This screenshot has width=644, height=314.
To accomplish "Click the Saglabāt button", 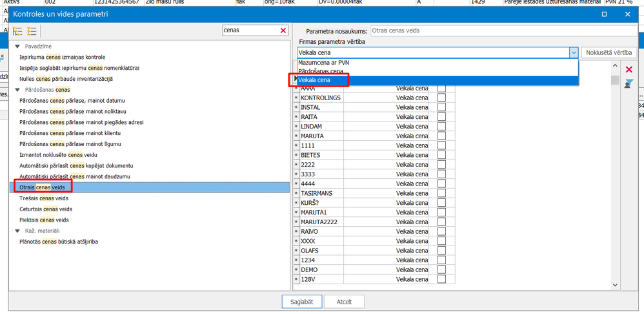I will (x=302, y=302).
